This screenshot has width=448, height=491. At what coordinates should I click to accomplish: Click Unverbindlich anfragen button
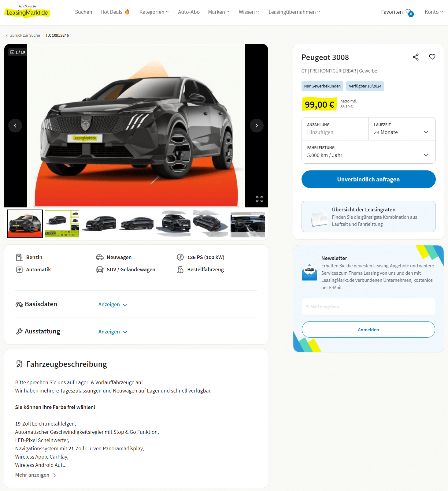click(x=368, y=179)
